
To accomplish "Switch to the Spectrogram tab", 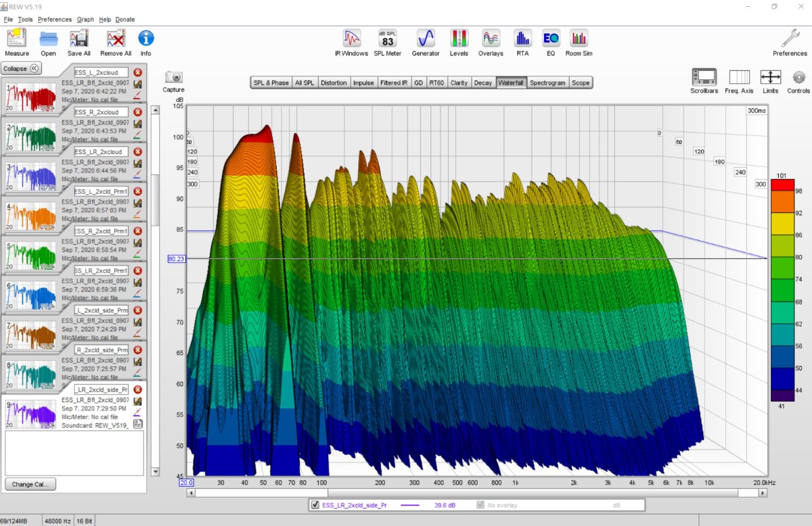I will (x=547, y=82).
